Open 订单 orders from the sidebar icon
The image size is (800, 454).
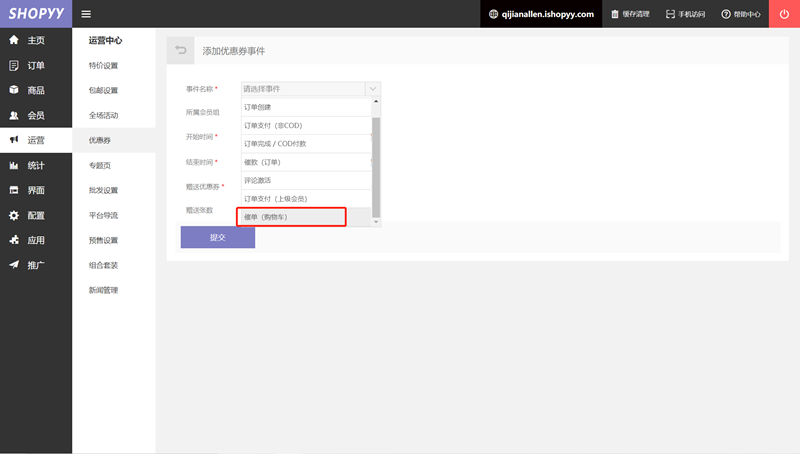click(14, 65)
